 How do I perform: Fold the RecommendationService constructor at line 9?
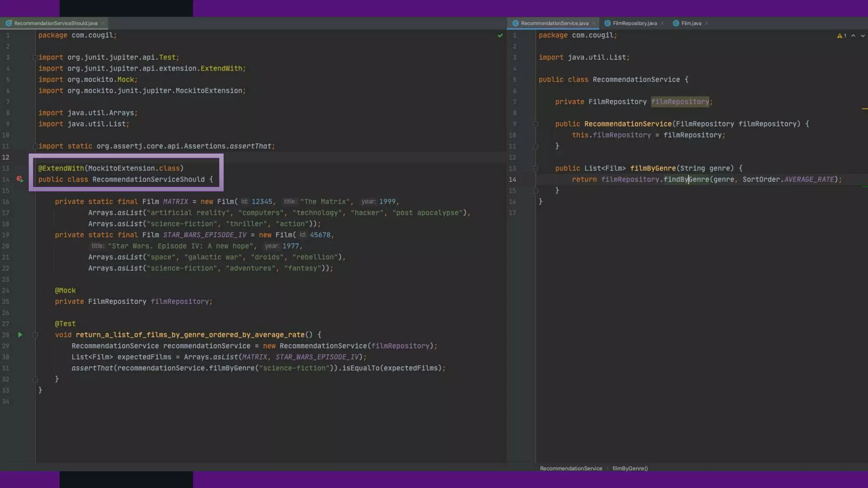[x=535, y=124]
